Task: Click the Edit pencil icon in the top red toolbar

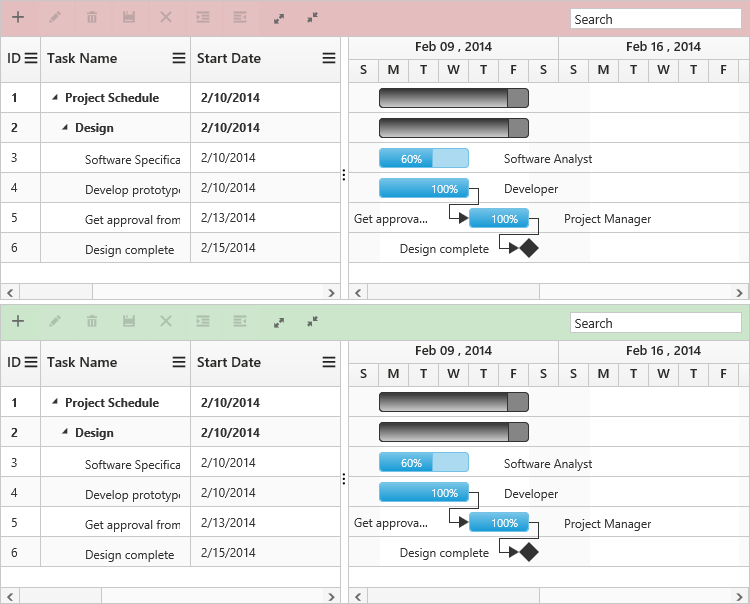Action: click(55, 18)
